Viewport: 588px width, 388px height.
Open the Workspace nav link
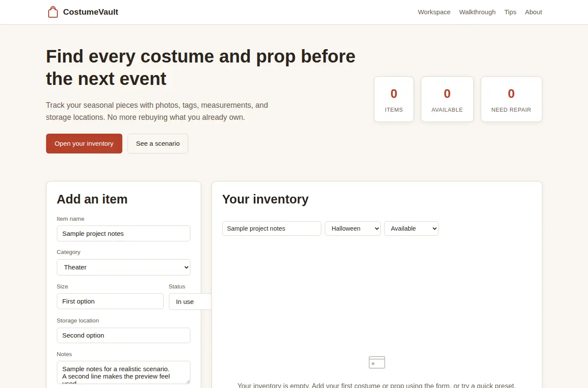pyautogui.click(x=434, y=12)
